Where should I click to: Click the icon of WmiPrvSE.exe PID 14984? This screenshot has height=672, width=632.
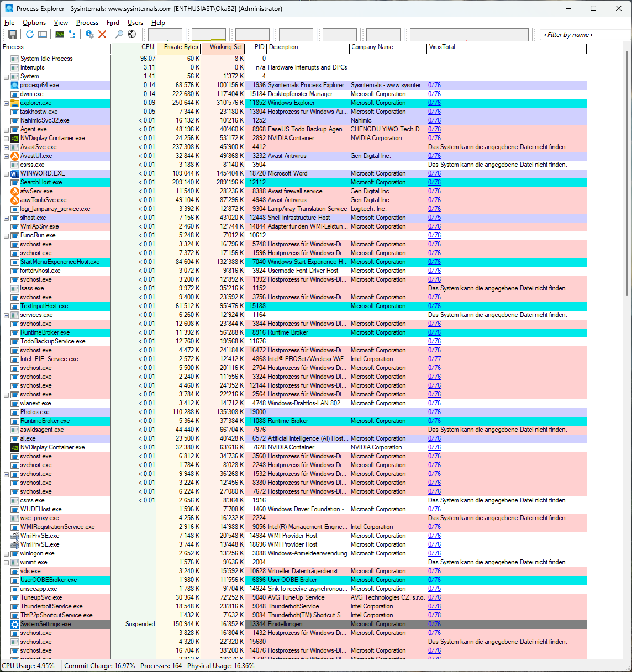coord(15,536)
